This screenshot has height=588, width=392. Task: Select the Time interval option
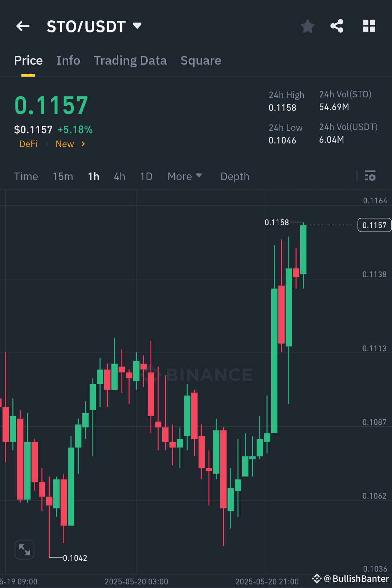pyautogui.click(x=26, y=176)
